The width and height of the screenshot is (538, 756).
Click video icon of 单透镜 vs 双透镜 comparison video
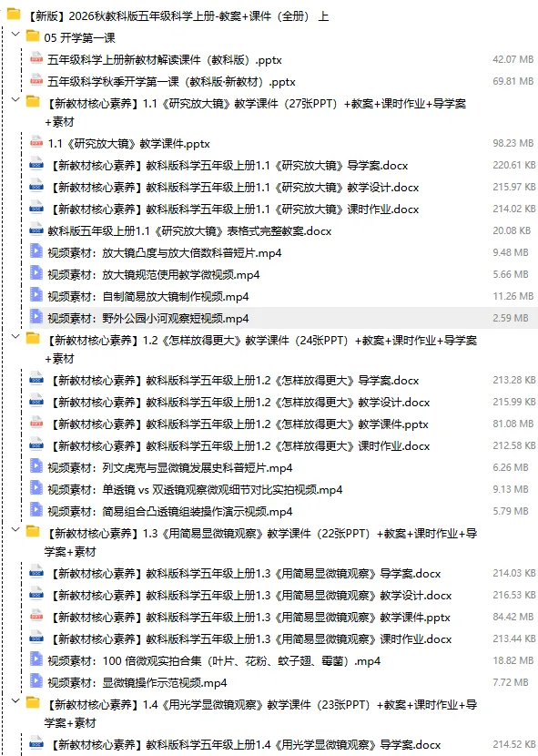point(36,488)
